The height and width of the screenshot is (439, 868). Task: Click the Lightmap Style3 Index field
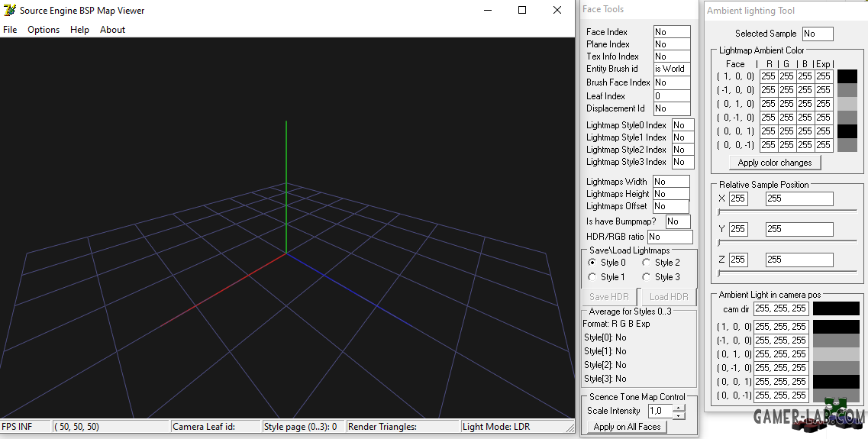tap(683, 162)
